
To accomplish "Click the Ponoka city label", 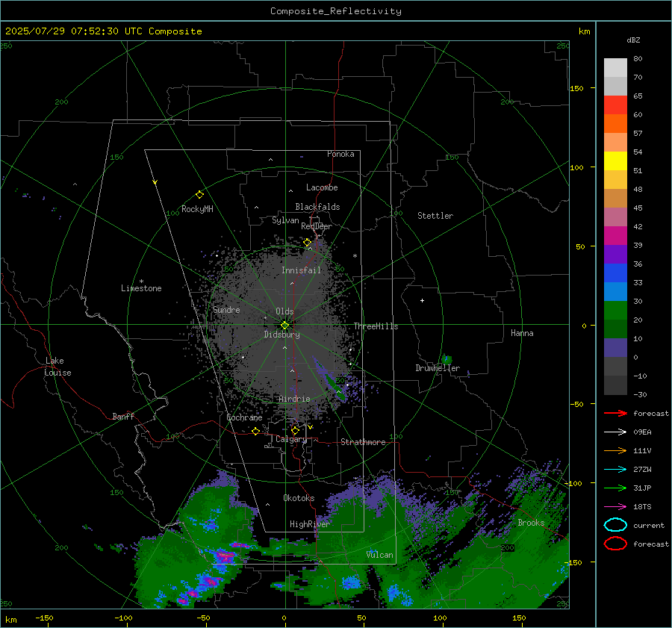I will pyautogui.click(x=340, y=154).
